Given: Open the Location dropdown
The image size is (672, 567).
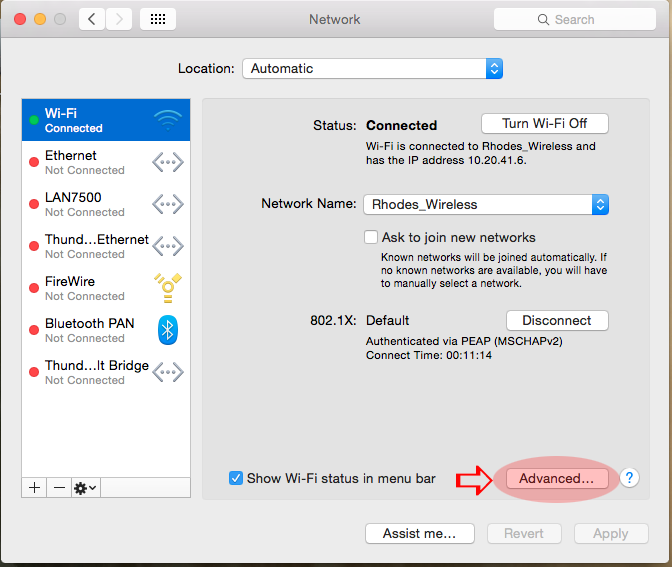Looking at the screenshot, I should [x=372, y=69].
